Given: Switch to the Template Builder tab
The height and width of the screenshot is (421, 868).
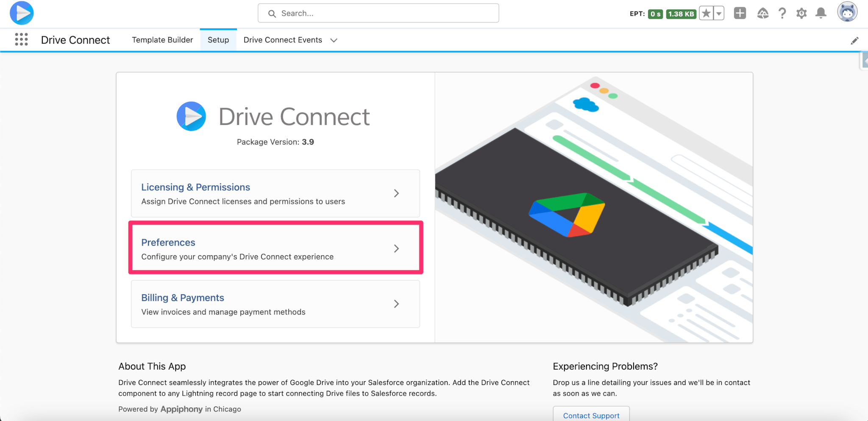Looking at the screenshot, I should (162, 40).
